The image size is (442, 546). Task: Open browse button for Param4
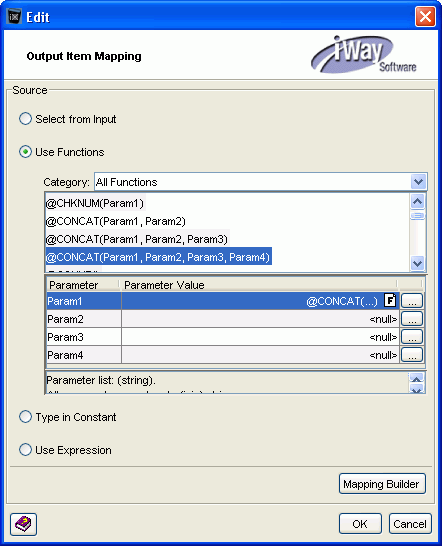(x=412, y=355)
